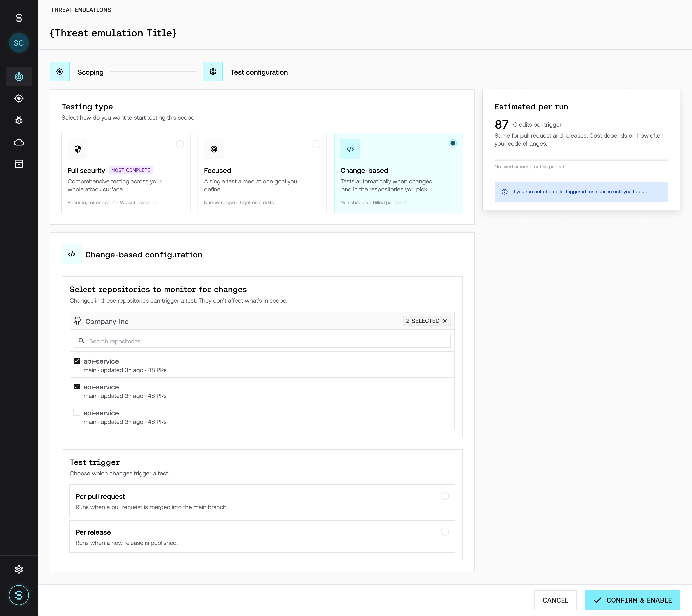Click the Search repositories field
Image resolution: width=692 pixels, height=616 pixels.
click(262, 341)
